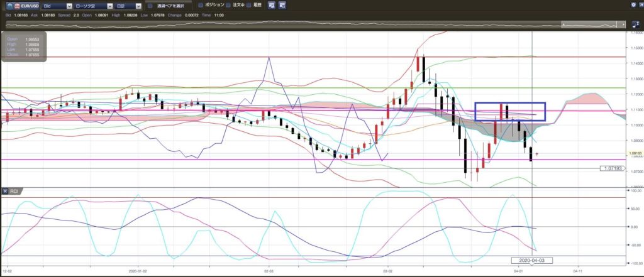Click the 04-11 date axis label
Viewport: 644px width, 277px height.
click(x=577, y=271)
